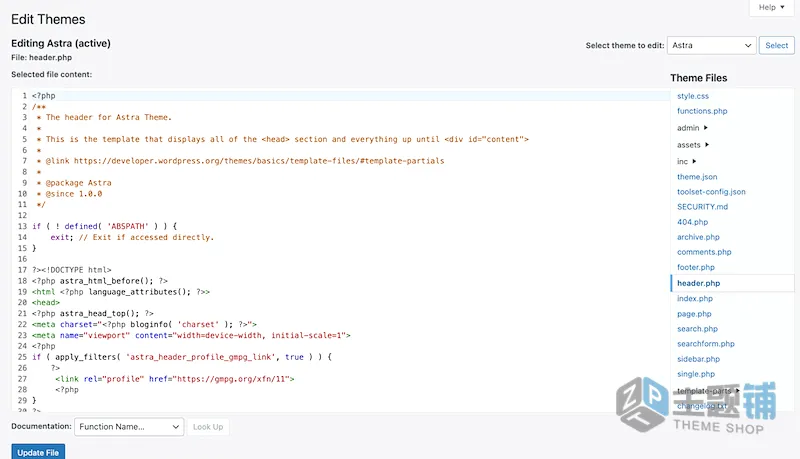Open the Function Name documentation dropdown
The image size is (800, 459).
pyautogui.click(x=129, y=427)
